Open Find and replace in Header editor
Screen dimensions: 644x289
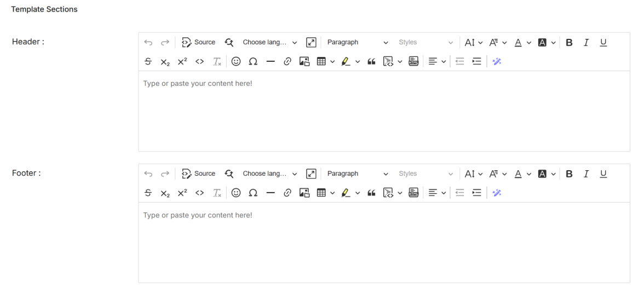(229, 42)
